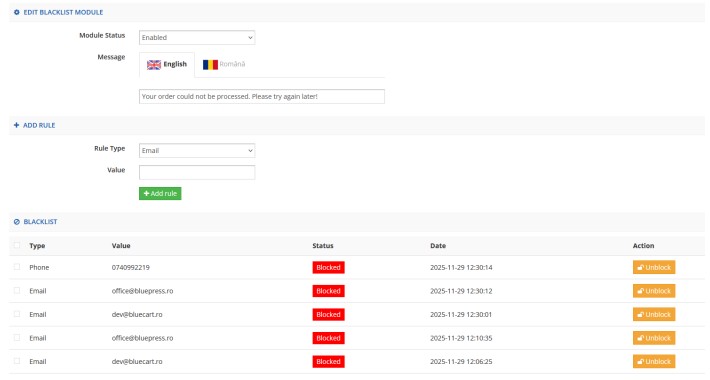Click the Blocked badge for row dated 12:30:01
This screenshot has width=710, height=380.
pyautogui.click(x=328, y=314)
